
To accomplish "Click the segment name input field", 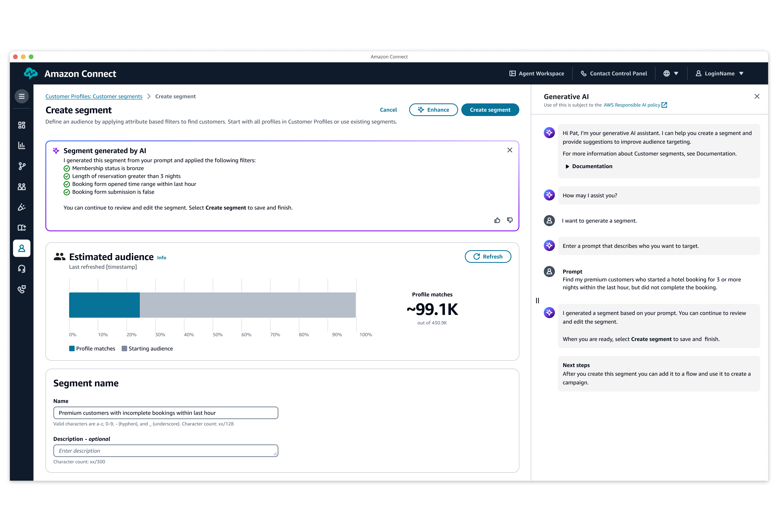I will (166, 413).
